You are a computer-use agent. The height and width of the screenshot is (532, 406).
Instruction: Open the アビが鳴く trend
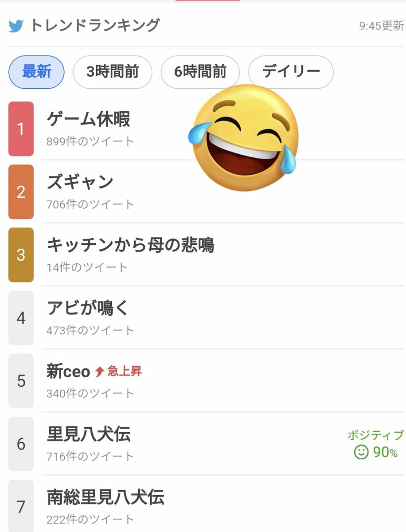coord(88,308)
